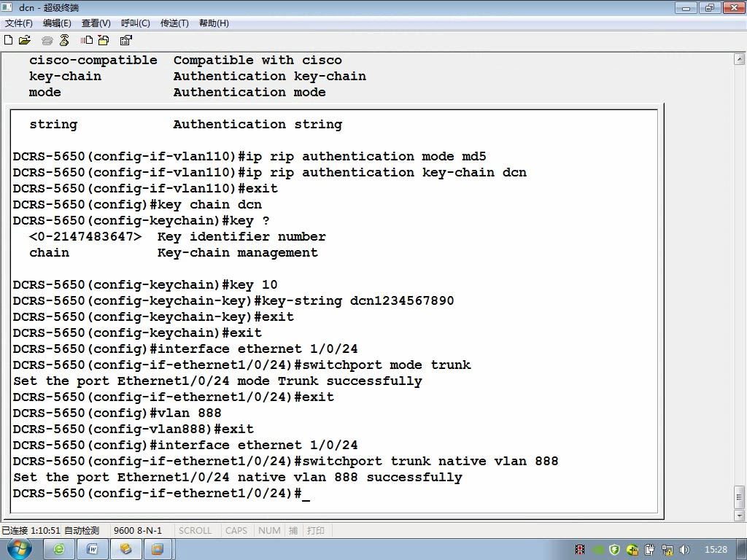Viewport: 747px width, 560px height.
Task: Click the yellow-green plus tray icon
Action: (x=632, y=550)
